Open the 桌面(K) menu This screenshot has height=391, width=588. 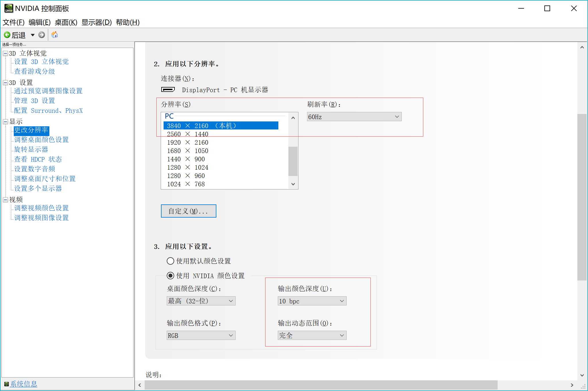[66, 22]
